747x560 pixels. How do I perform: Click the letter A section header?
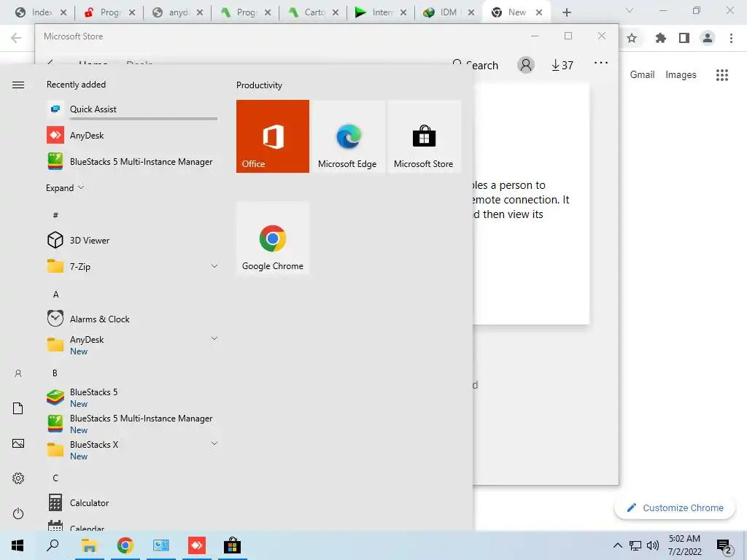point(55,295)
